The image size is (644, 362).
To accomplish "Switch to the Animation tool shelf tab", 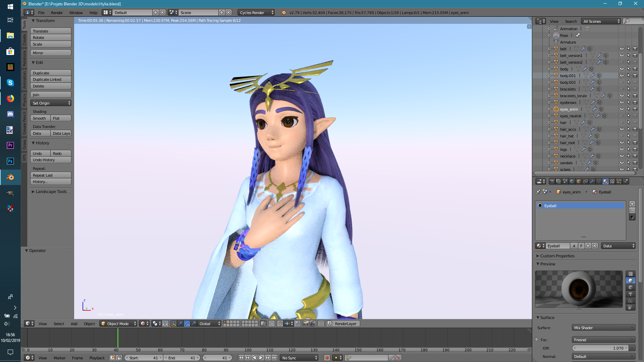I will pos(24,80).
